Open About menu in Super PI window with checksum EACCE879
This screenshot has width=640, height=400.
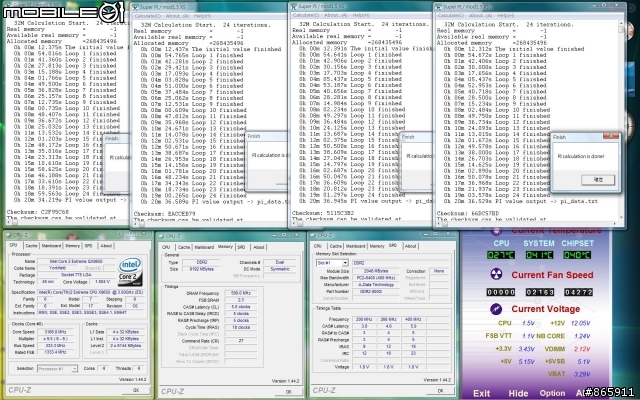[x=177, y=16]
